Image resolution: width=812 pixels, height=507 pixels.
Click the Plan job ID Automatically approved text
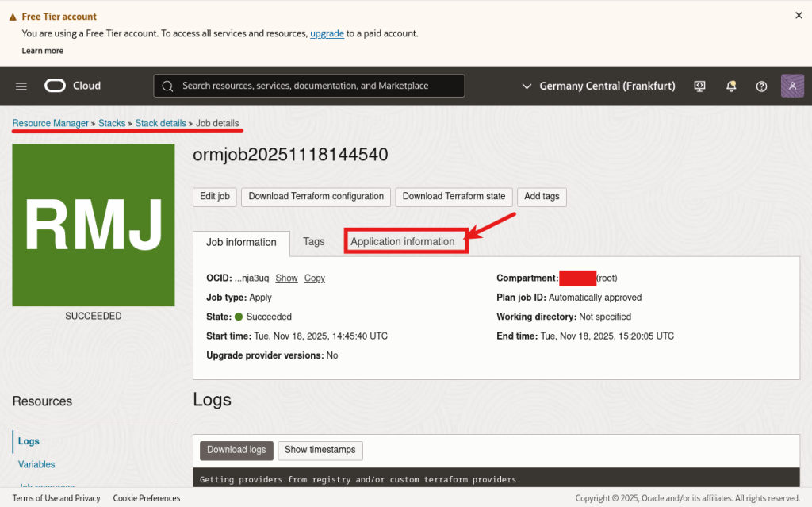(595, 298)
